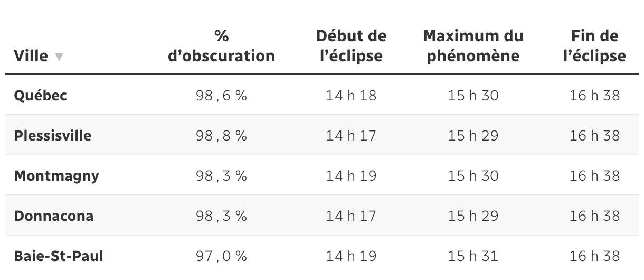644x280 pixels.
Task: Sort by Début de l'éclipse header
Action: pos(351,46)
